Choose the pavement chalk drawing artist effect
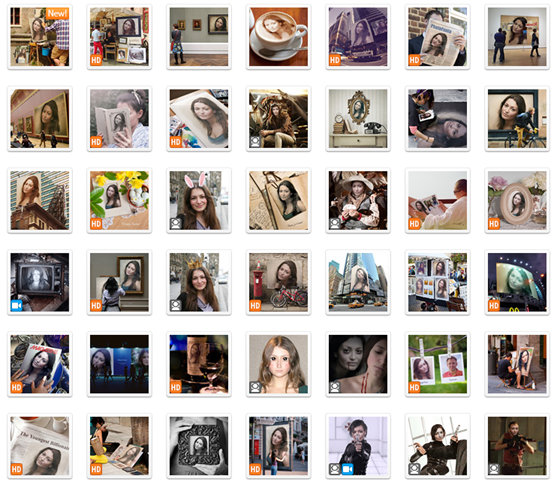 (438, 119)
